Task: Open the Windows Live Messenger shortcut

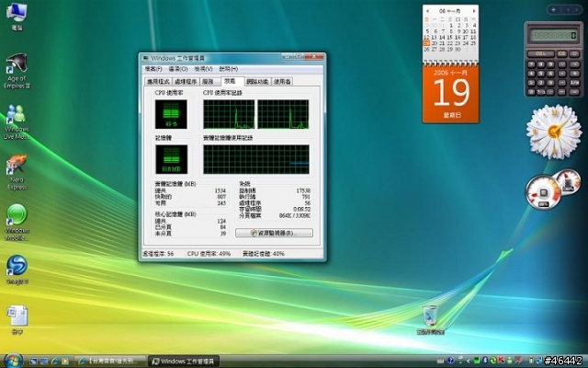Action: pos(17,122)
